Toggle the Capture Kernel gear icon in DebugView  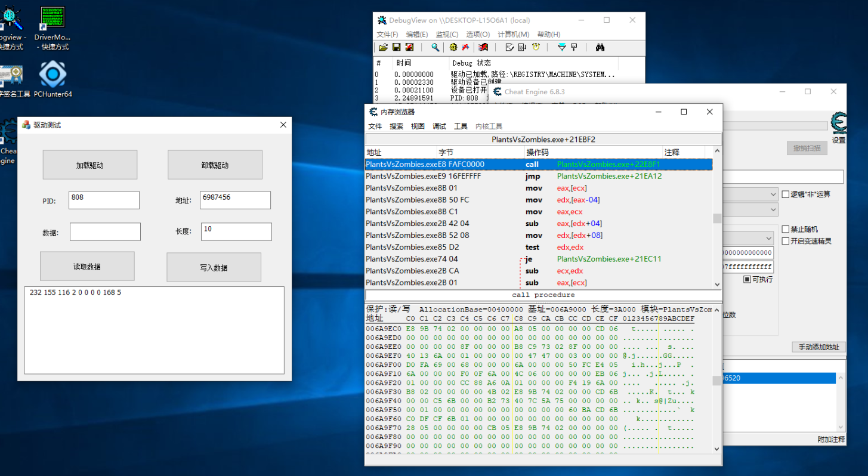[453, 47]
